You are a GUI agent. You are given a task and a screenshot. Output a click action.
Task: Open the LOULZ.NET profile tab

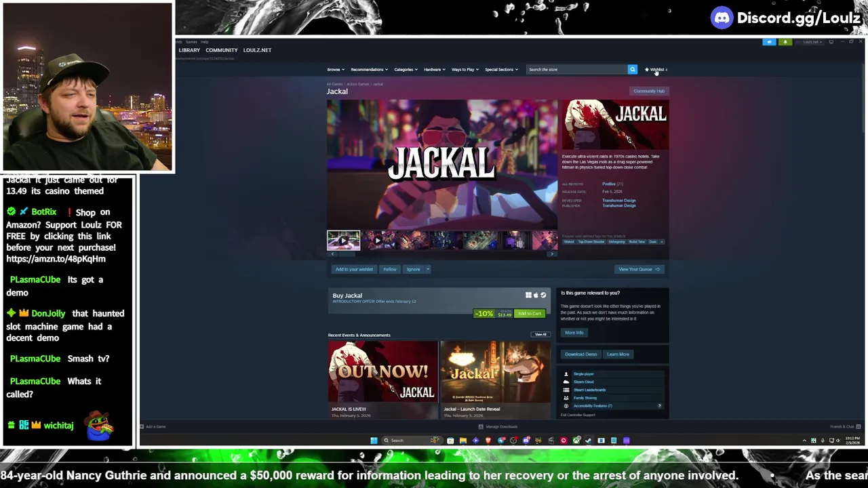tap(257, 50)
